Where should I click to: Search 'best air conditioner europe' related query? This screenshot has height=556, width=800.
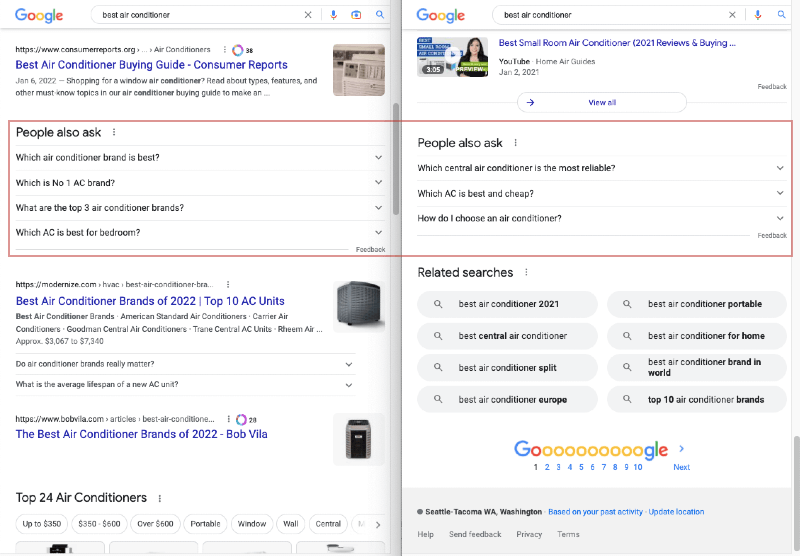click(x=507, y=400)
